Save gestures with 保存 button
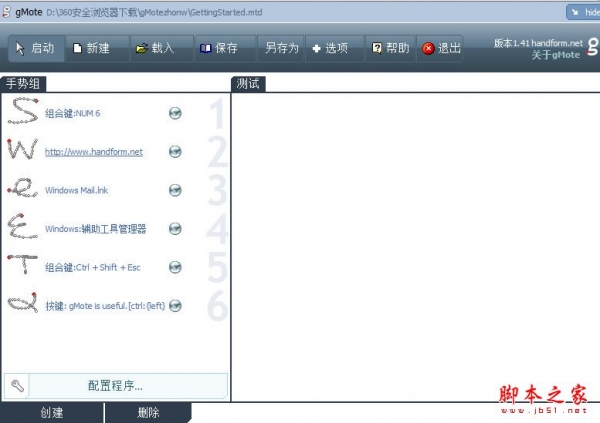Image resolution: width=600 pixels, height=423 pixels. [225, 48]
